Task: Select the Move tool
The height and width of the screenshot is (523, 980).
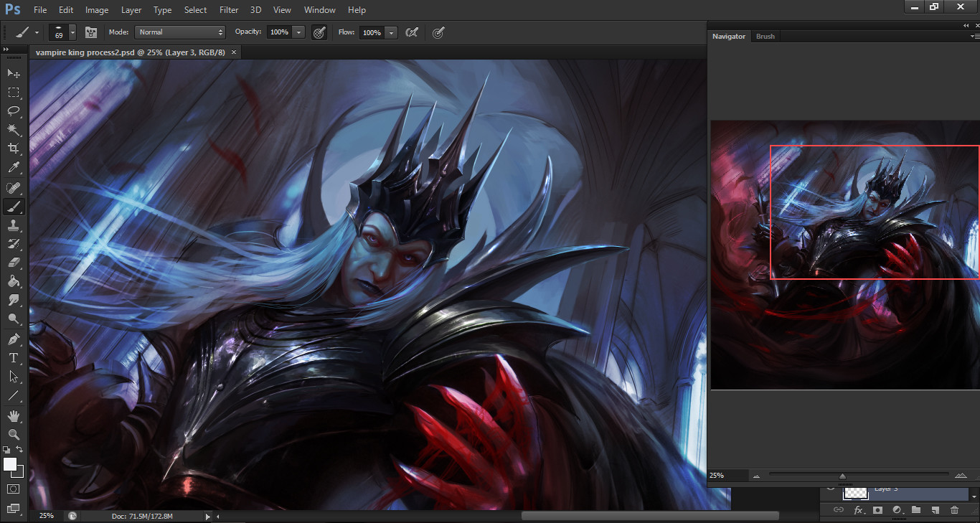Action: point(14,73)
